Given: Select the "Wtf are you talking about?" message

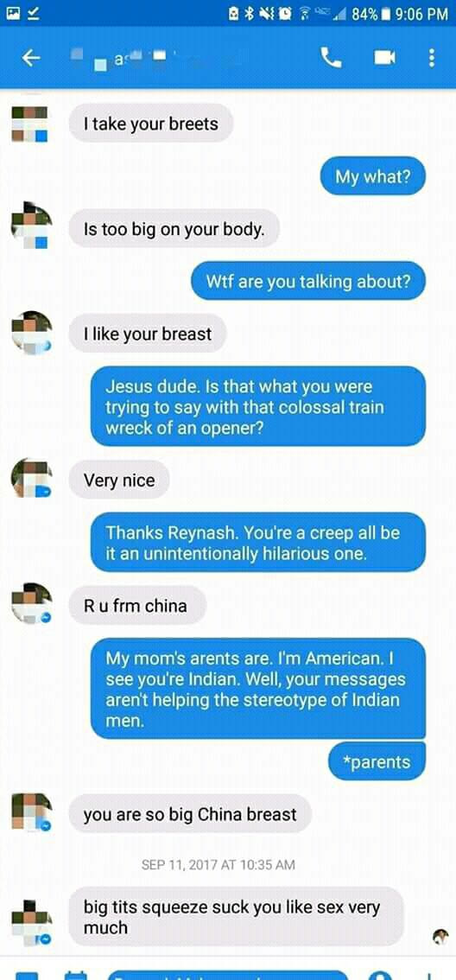Looking at the screenshot, I should click(x=308, y=281).
